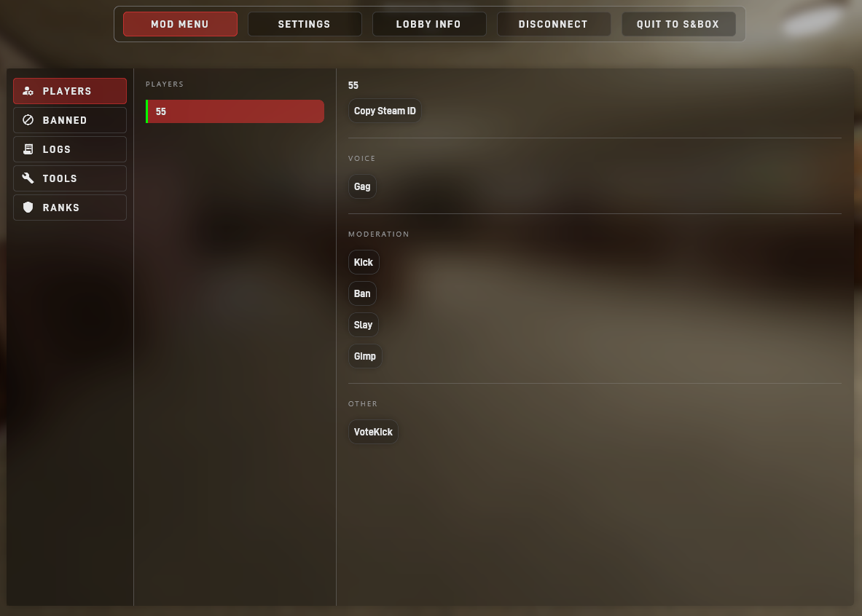
Task: Copy Steam ID of player 55
Action: [x=385, y=111]
